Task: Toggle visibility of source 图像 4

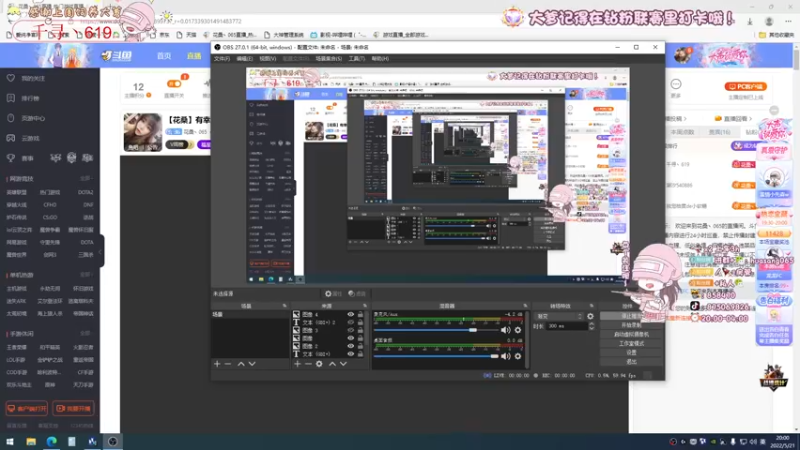Action: pos(351,315)
